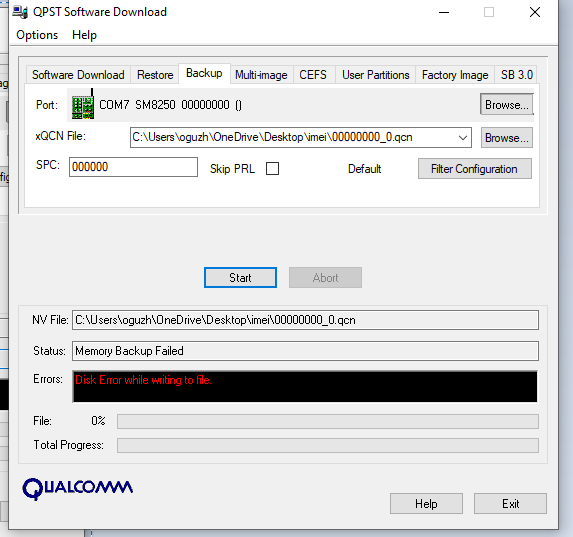Go to the User Partitions tab

click(x=376, y=75)
